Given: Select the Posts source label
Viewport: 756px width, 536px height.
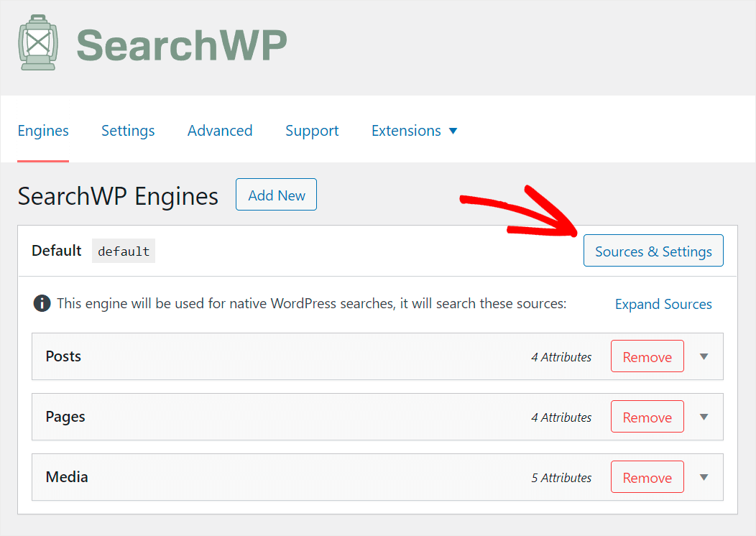Looking at the screenshot, I should [x=63, y=356].
